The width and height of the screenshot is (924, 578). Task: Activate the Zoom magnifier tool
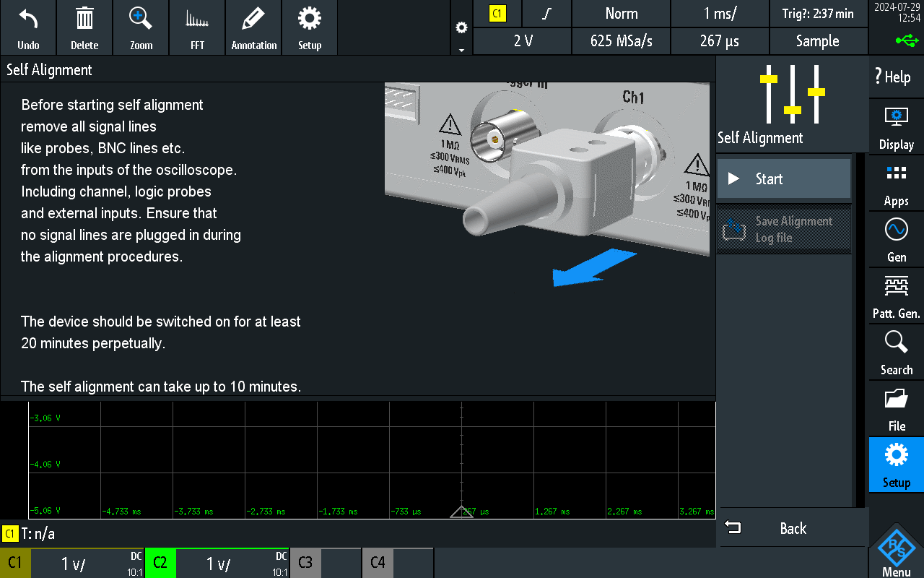141,27
